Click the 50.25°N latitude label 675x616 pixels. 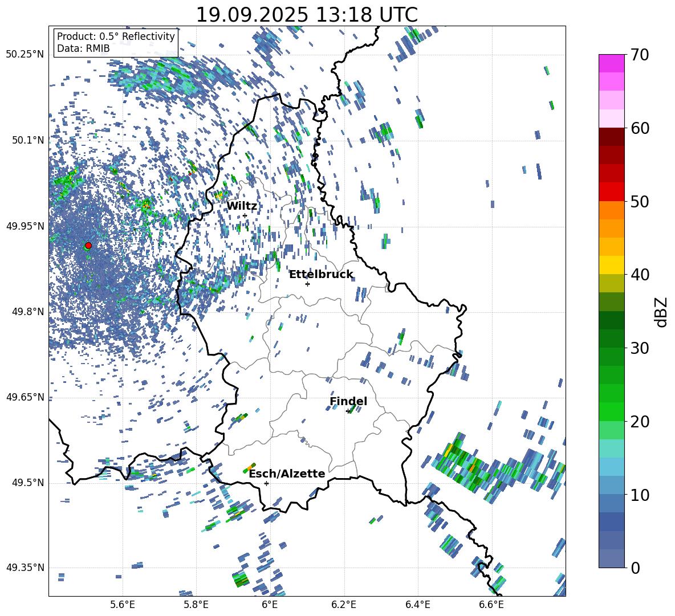coord(25,55)
